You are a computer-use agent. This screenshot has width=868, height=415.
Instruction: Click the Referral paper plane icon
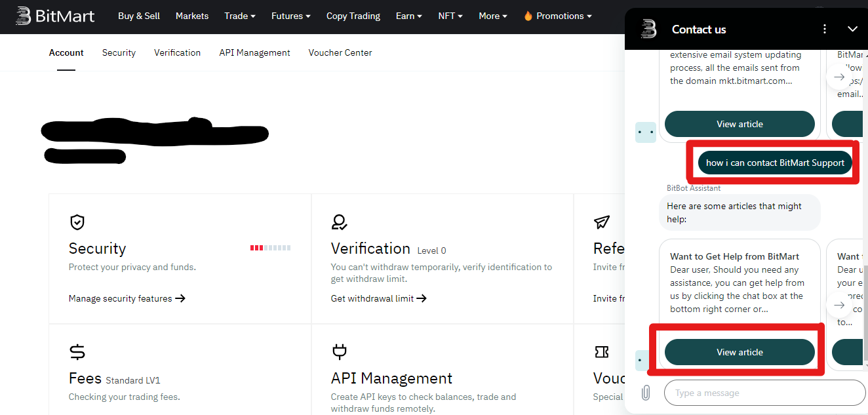[x=602, y=222]
